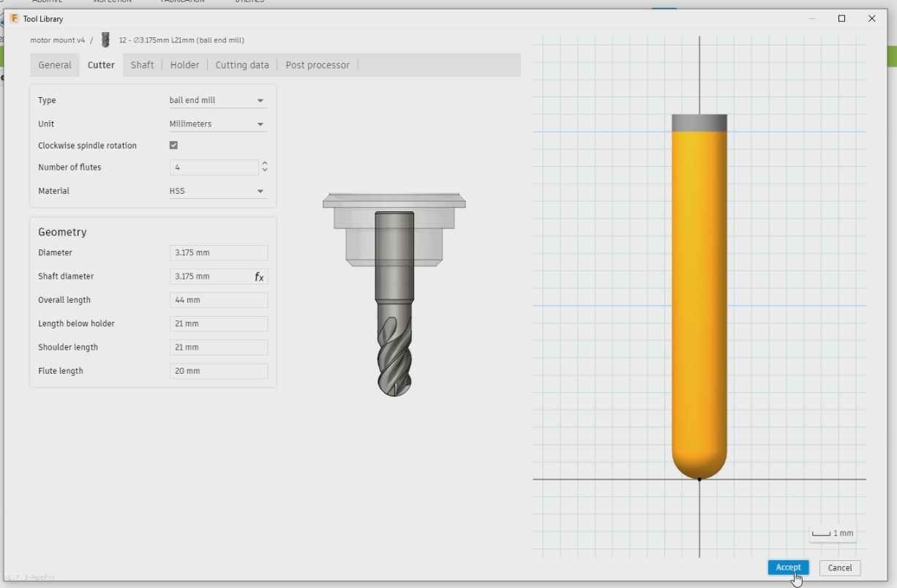
Task: Close the Tool Library dialog
Action: click(x=871, y=19)
